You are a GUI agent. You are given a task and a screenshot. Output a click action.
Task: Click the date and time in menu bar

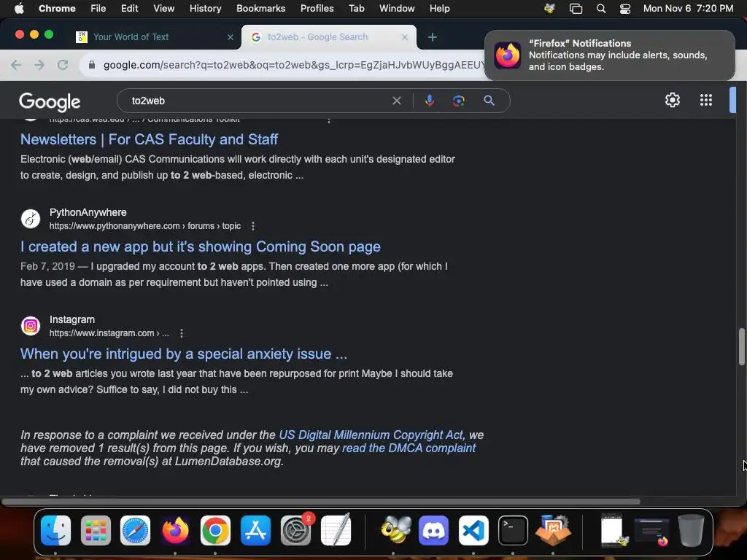[x=688, y=8]
